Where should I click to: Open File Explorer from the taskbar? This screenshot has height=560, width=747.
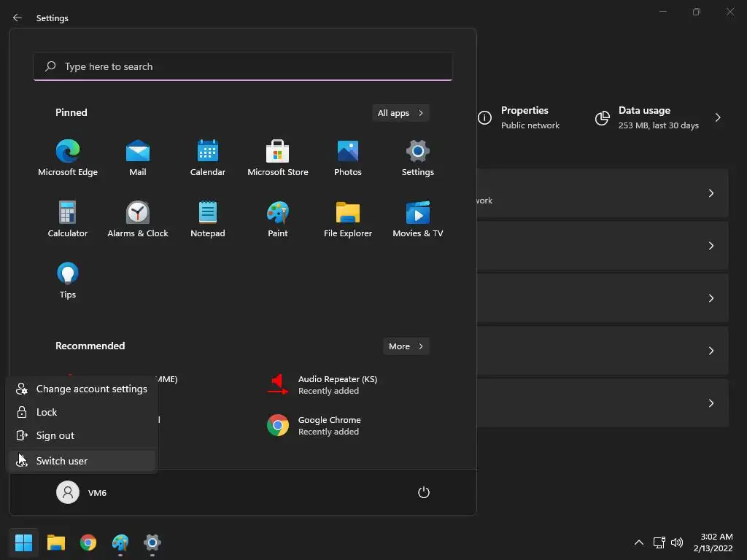(55, 542)
